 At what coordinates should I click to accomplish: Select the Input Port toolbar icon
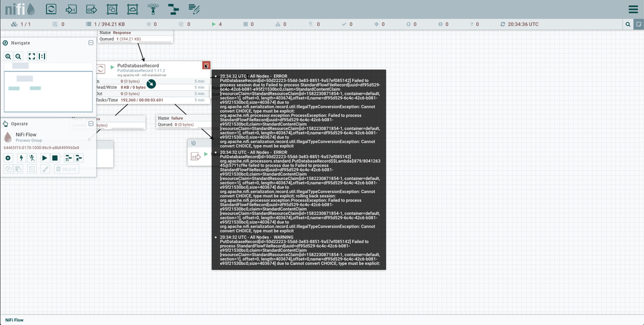click(72, 9)
